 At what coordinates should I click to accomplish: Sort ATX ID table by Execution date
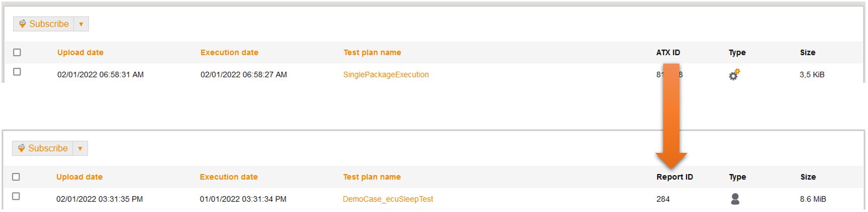[229, 52]
